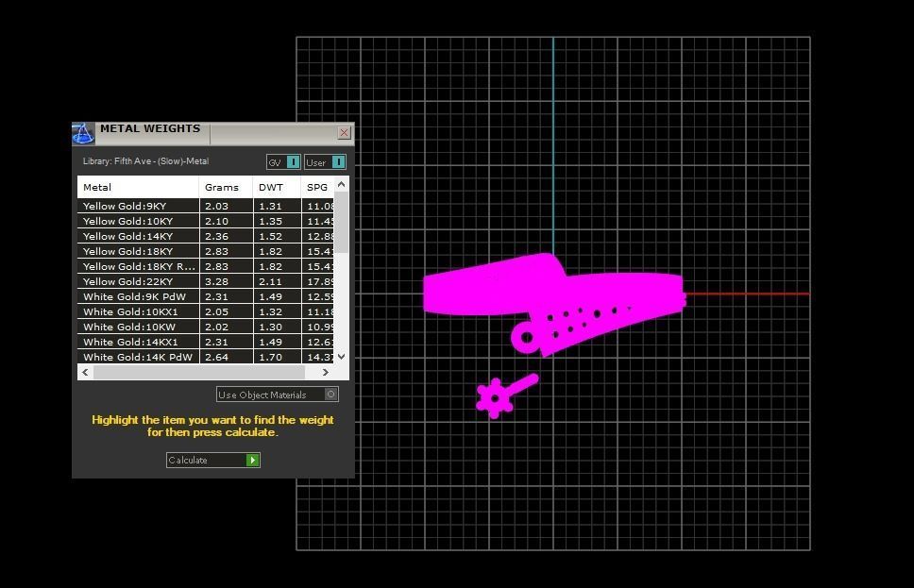Click right arrow of horizontal scrollbar

coord(325,372)
